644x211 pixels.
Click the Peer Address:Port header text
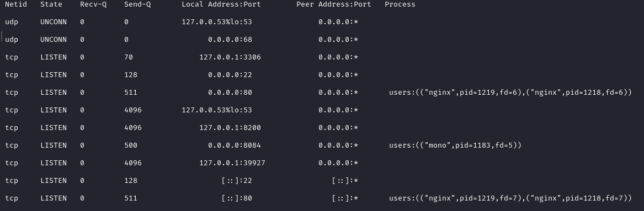tap(333, 4)
